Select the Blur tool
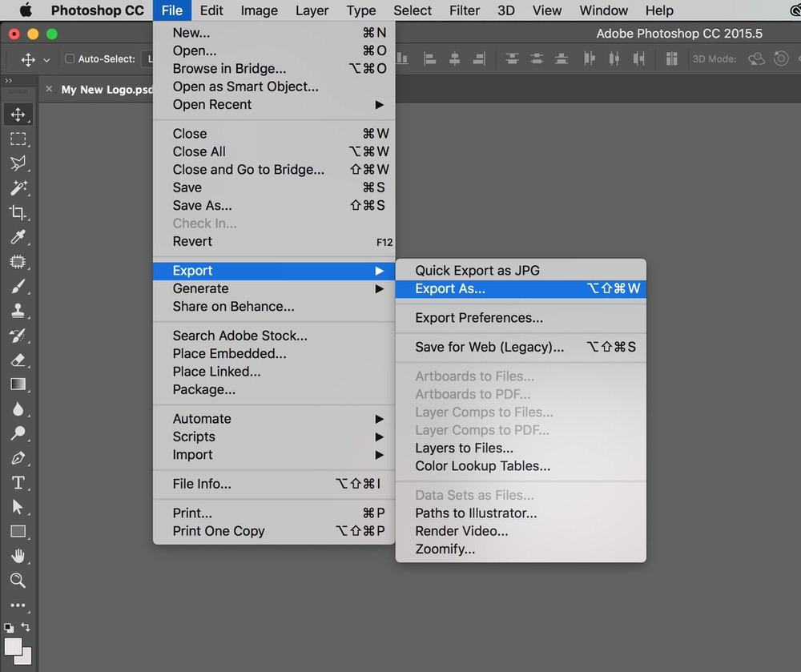This screenshot has width=801, height=672. (x=18, y=409)
